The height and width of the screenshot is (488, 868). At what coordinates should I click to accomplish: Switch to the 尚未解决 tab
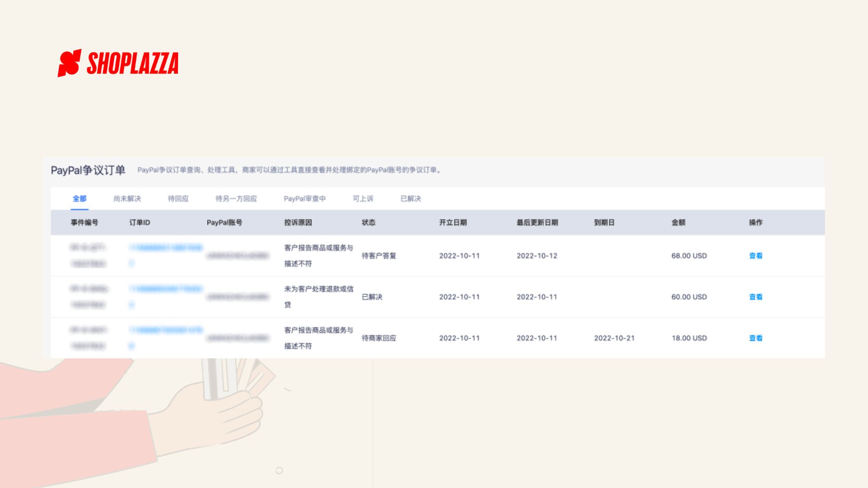click(x=127, y=198)
